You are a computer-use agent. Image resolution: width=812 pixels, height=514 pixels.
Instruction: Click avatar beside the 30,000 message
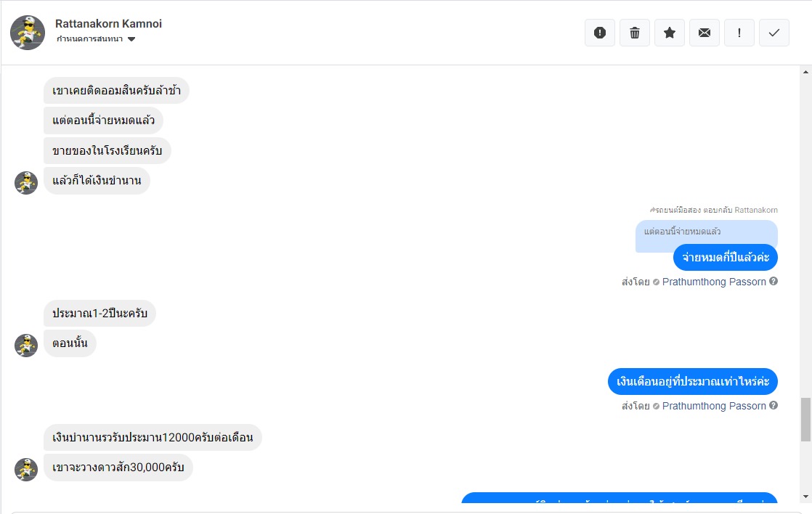pyautogui.click(x=26, y=470)
